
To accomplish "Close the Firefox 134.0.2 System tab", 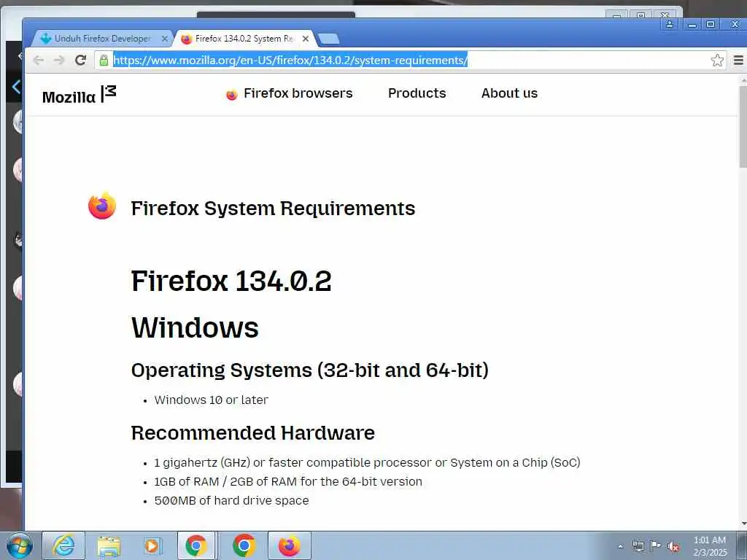I will point(306,39).
